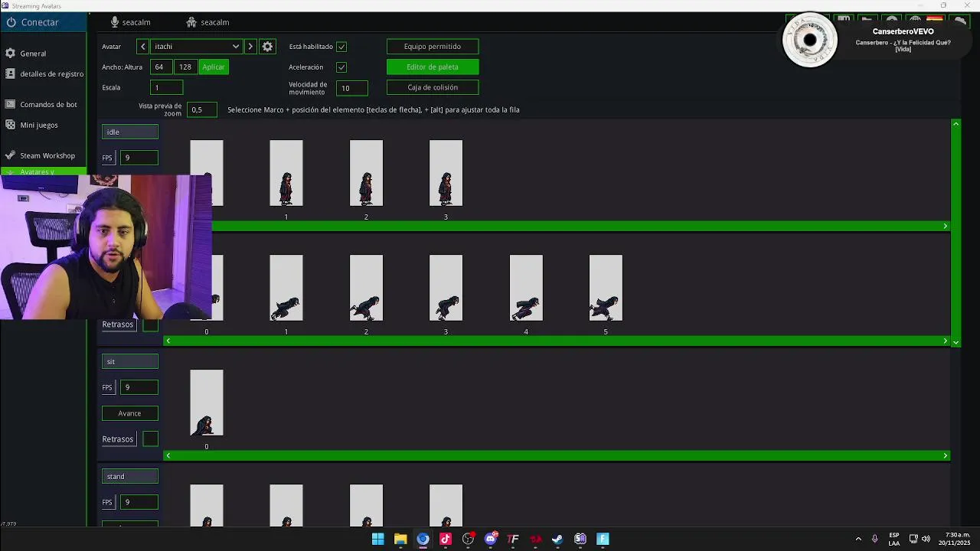Open avatar settings gear icon
Screen dimensions: 980x551
click(x=267, y=47)
